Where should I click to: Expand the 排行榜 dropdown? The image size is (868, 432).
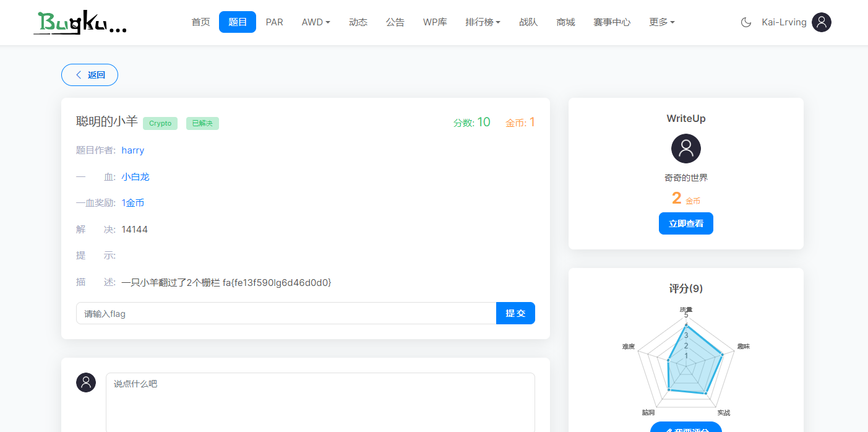[483, 22]
